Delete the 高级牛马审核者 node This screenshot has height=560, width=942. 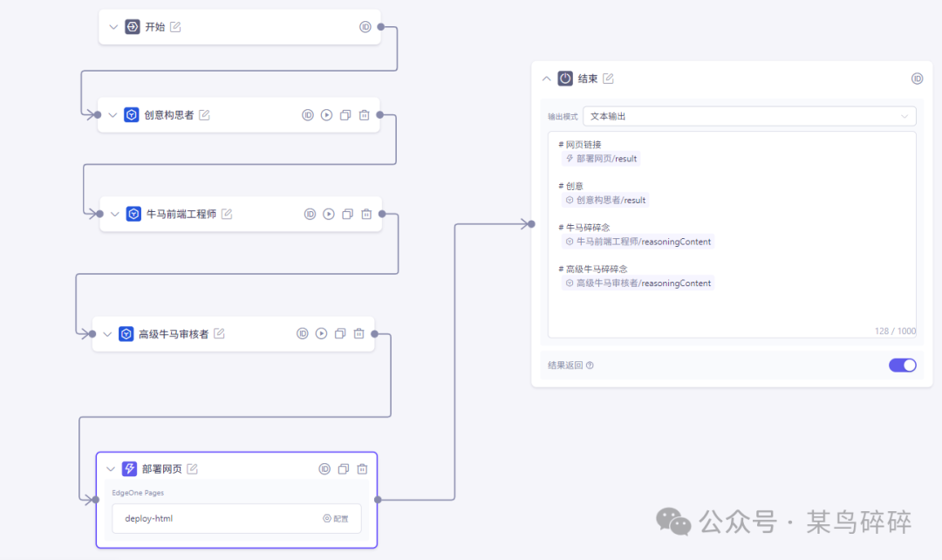pos(358,333)
